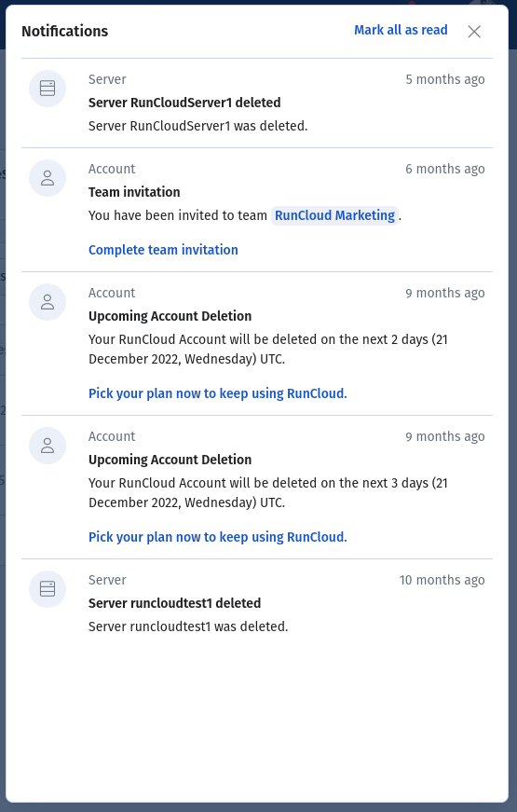Viewport: 517px width, 812px height.
Task: Select the Team invitation notification title
Action: coord(134,192)
